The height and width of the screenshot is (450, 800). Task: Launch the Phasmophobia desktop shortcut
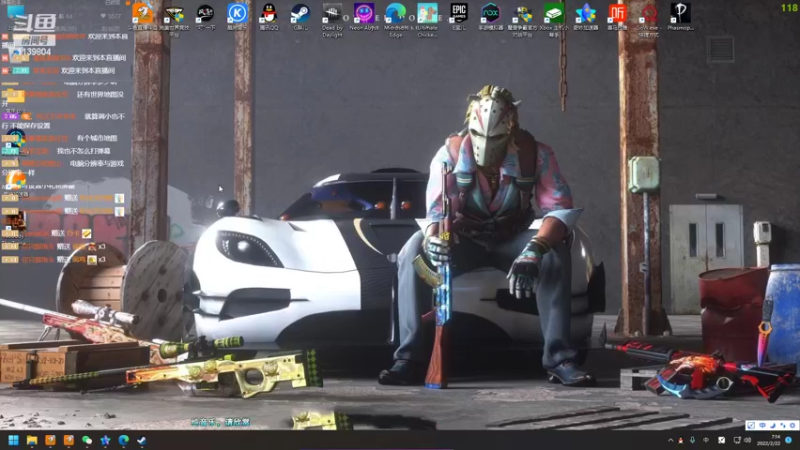(x=680, y=14)
